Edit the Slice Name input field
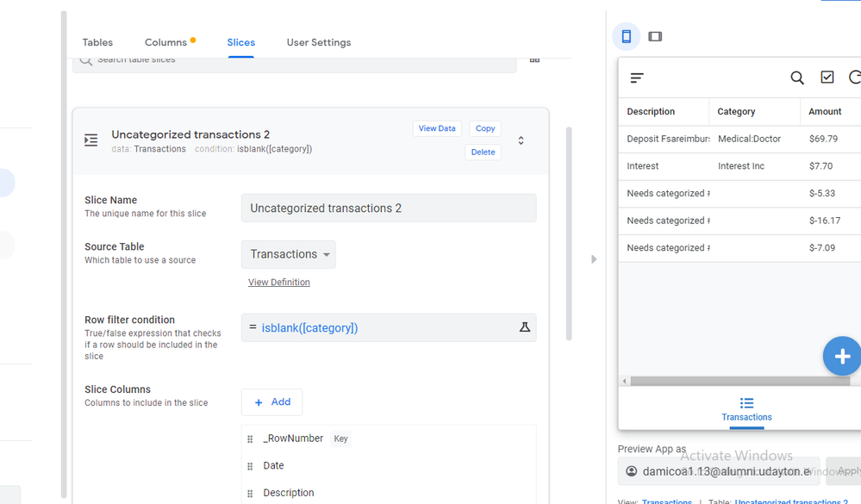Image resolution: width=861 pixels, height=504 pixels. tap(389, 208)
